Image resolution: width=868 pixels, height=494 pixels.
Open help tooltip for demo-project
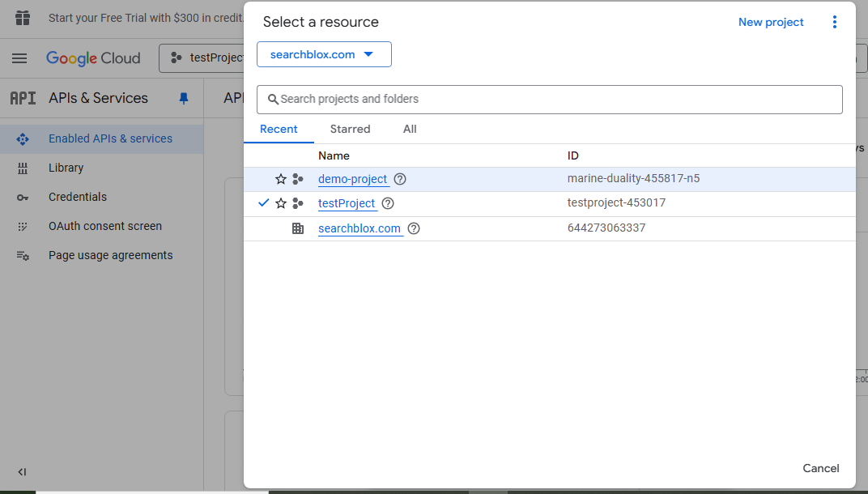pos(400,179)
